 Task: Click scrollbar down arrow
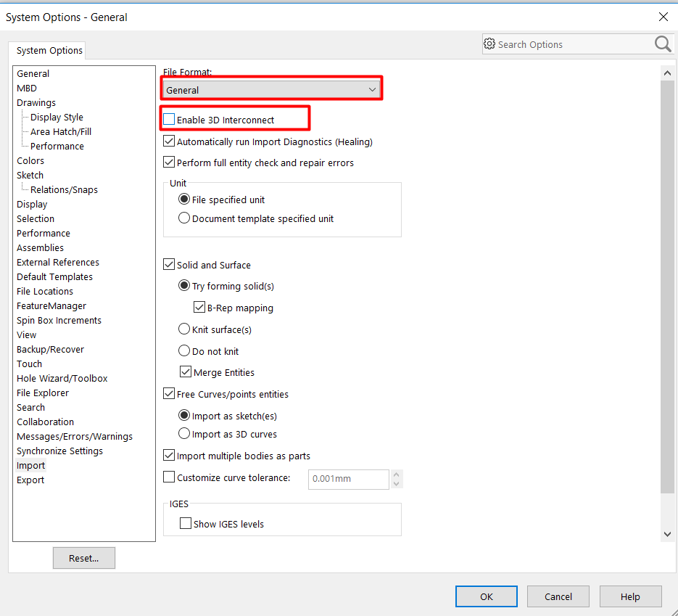667,534
